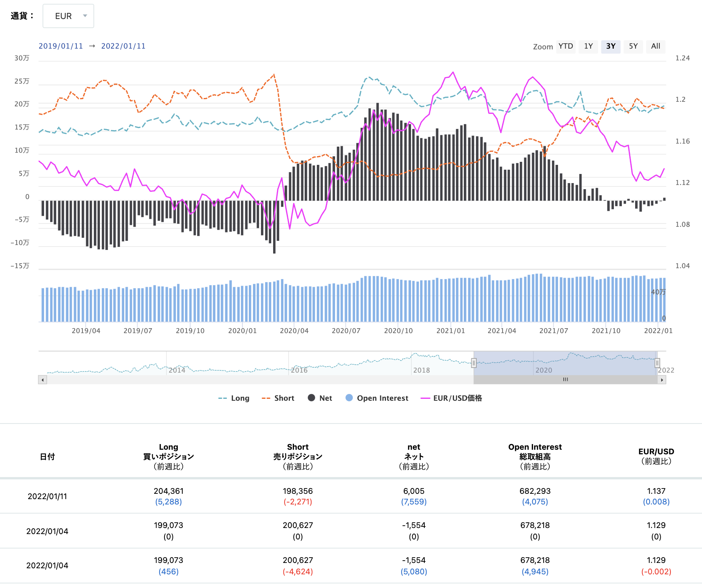
Task: Click the Long 買いポジション column header
Action: tap(169, 457)
